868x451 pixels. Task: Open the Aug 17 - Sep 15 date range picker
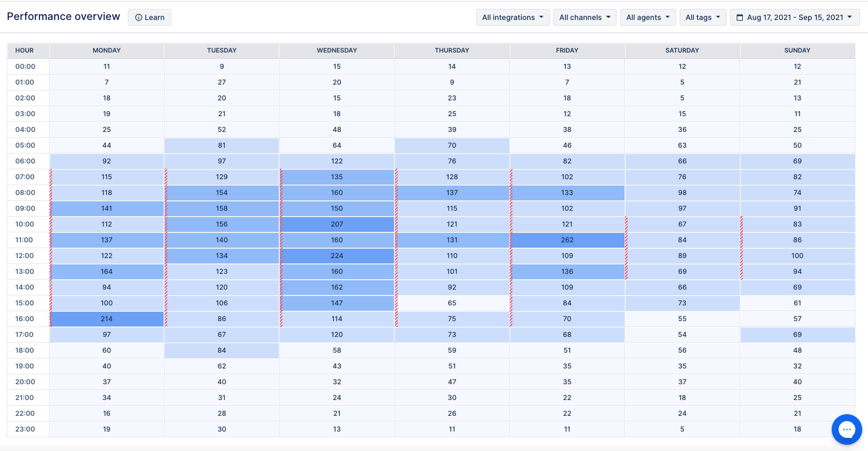pos(795,17)
